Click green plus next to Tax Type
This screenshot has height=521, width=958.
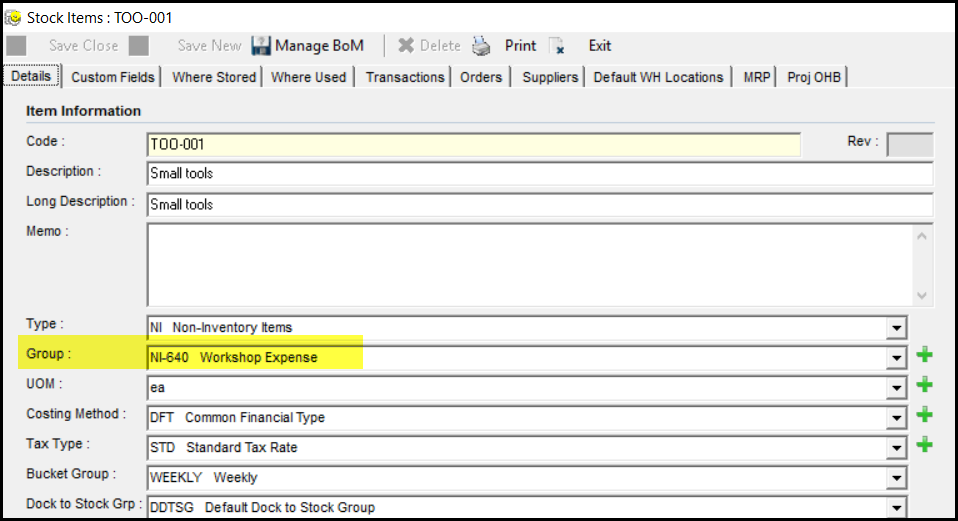(x=924, y=445)
